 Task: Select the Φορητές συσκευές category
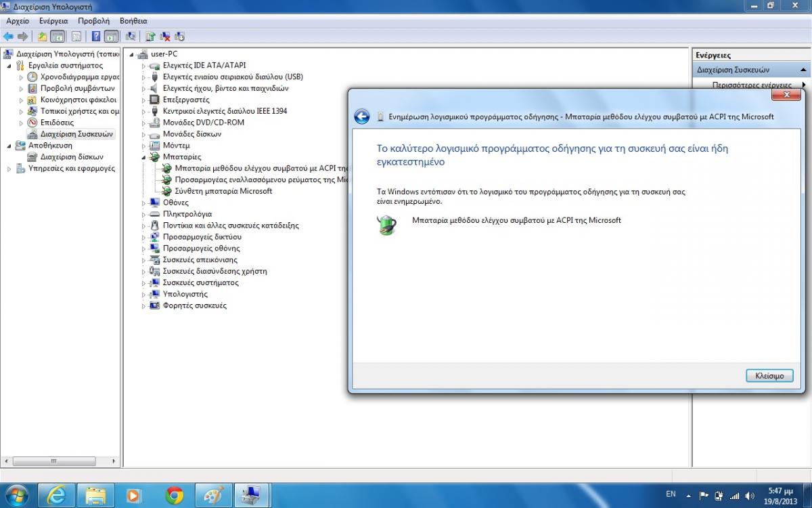pos(195,305)
